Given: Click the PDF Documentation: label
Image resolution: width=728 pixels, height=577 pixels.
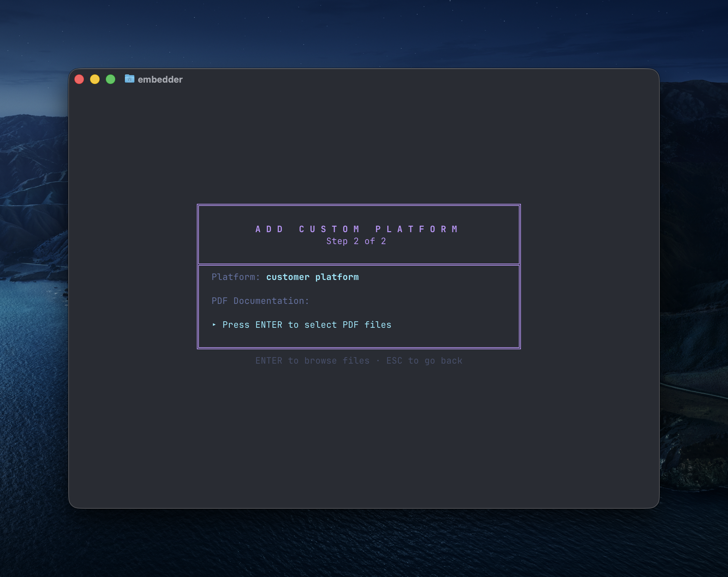Looking at the screenshot, I should pyautogui.click(x=260, y=300).
